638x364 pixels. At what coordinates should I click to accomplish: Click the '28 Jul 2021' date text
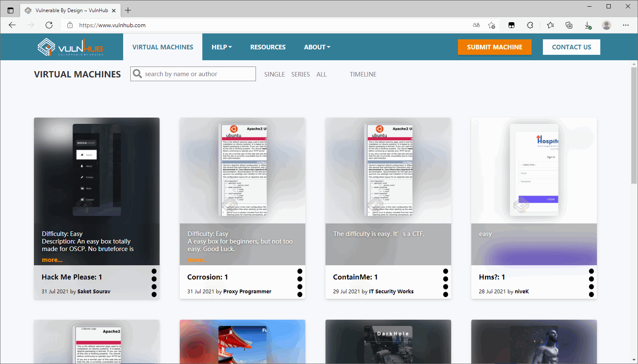(x=492, y=291)
